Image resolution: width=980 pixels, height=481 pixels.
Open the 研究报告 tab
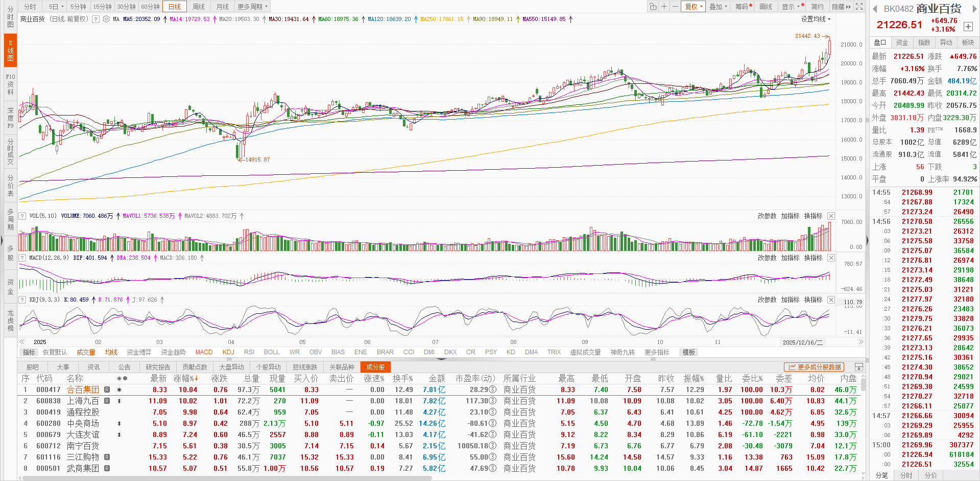tap(158, 367)
